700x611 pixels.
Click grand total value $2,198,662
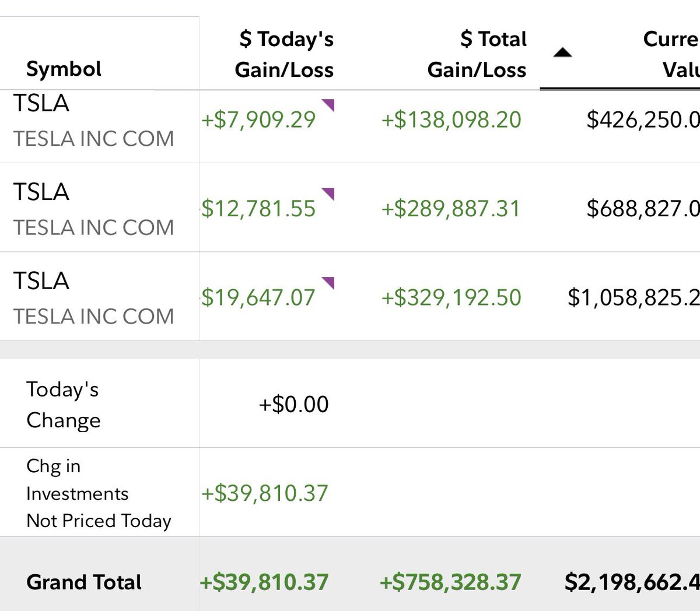[632, 582]
